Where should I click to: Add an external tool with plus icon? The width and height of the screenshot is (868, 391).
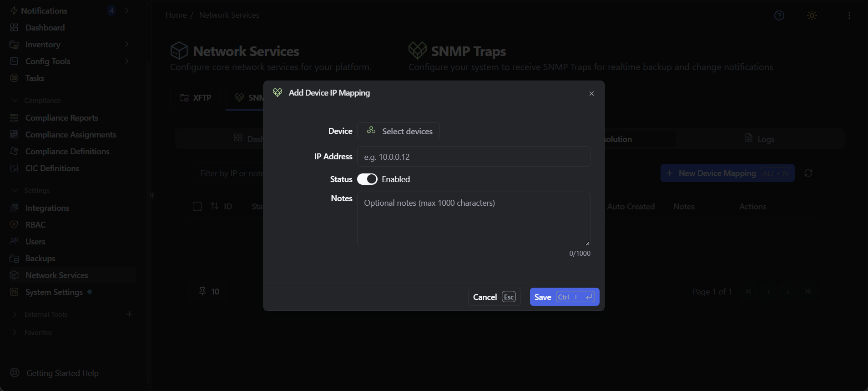pyautogui.click(x=129, y=314)
